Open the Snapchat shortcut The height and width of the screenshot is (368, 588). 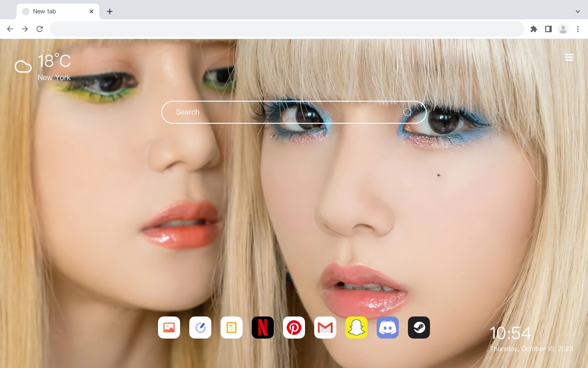(356, 328)
